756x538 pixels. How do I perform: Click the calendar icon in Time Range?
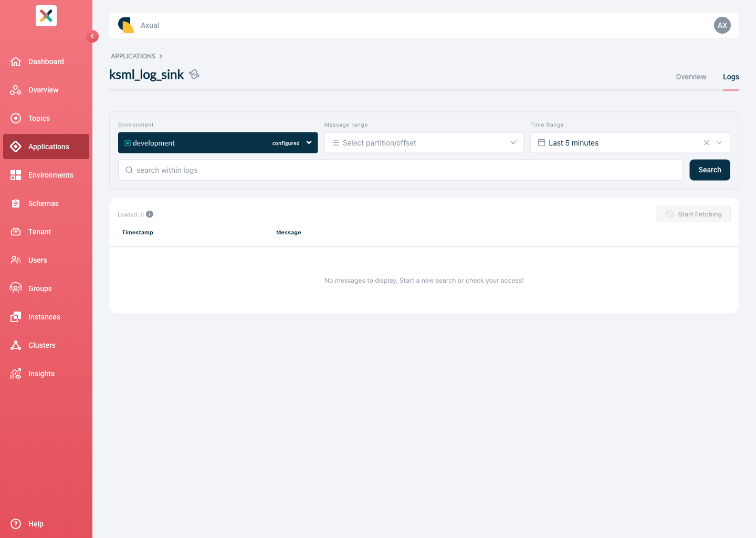coord(541,143)
